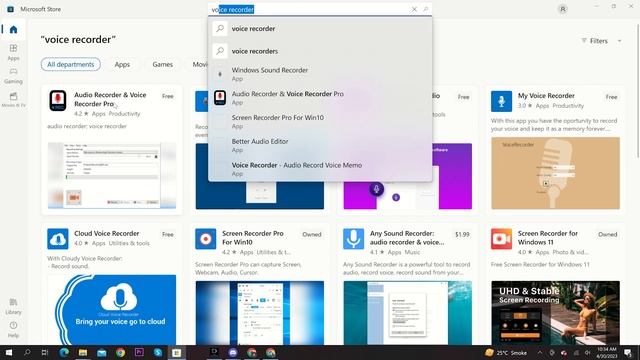Select Screen Recorder Pro For Win10 suggestion

coord(320,121)
